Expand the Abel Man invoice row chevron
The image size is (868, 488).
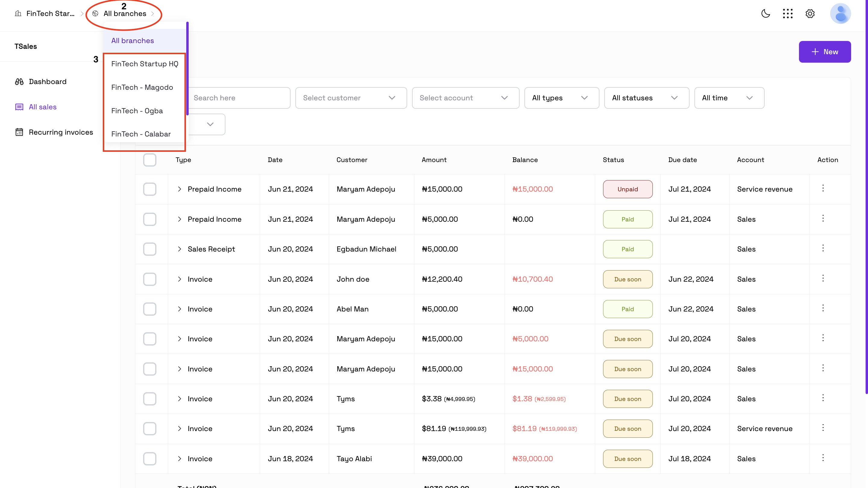[180, 309]
